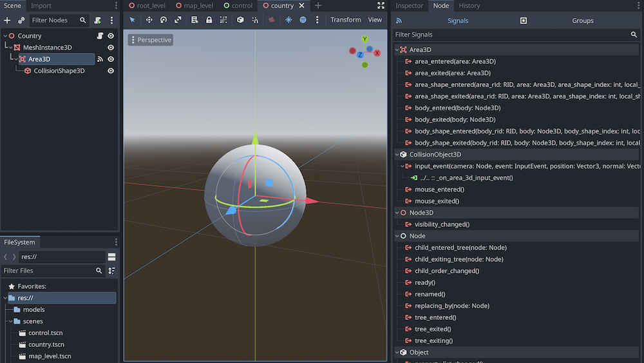Image resolution: width=644 pixels, height=363 pixels.
Task: Click the Add Node plus icon
Action: (7, 20)
